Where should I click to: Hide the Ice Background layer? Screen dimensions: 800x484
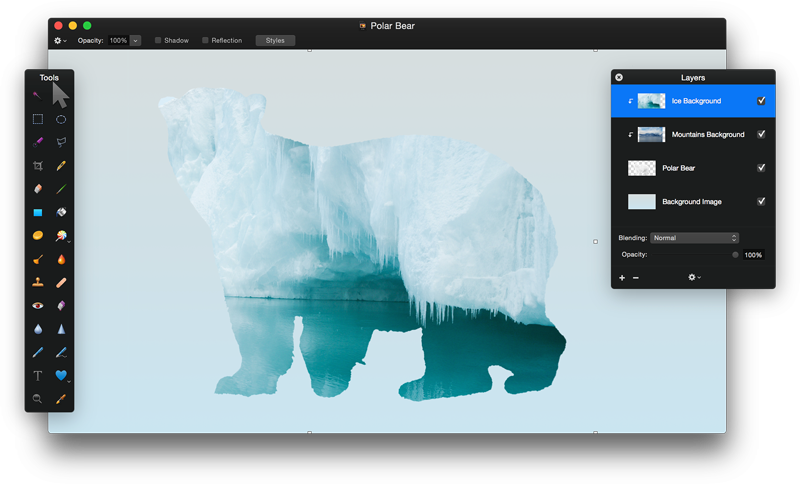[761, 101]
